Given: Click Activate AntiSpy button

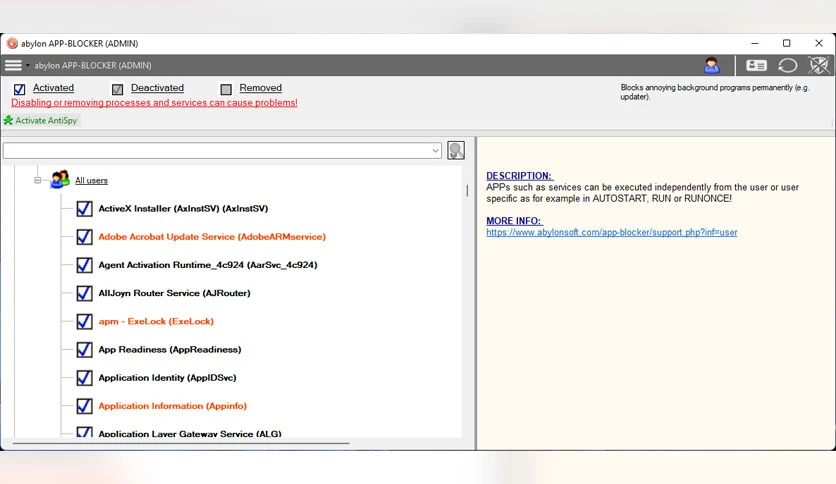Looking at the screenshot, I should 41,120.
